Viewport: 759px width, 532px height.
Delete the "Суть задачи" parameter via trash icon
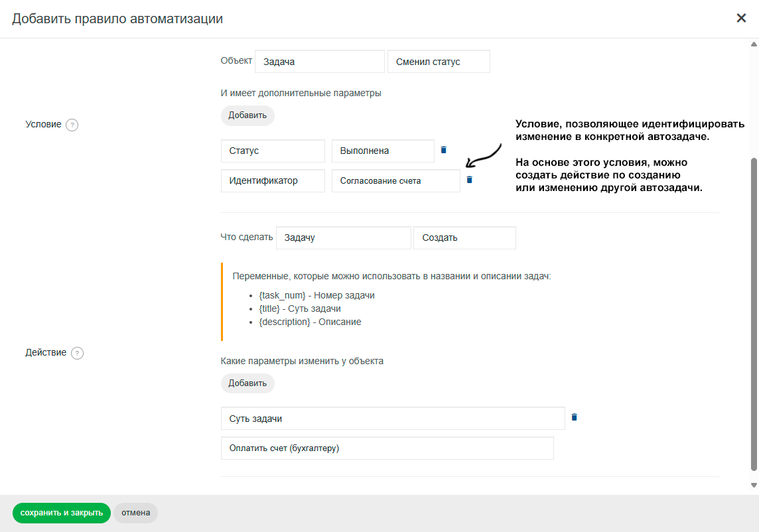(x=574, y=417)
